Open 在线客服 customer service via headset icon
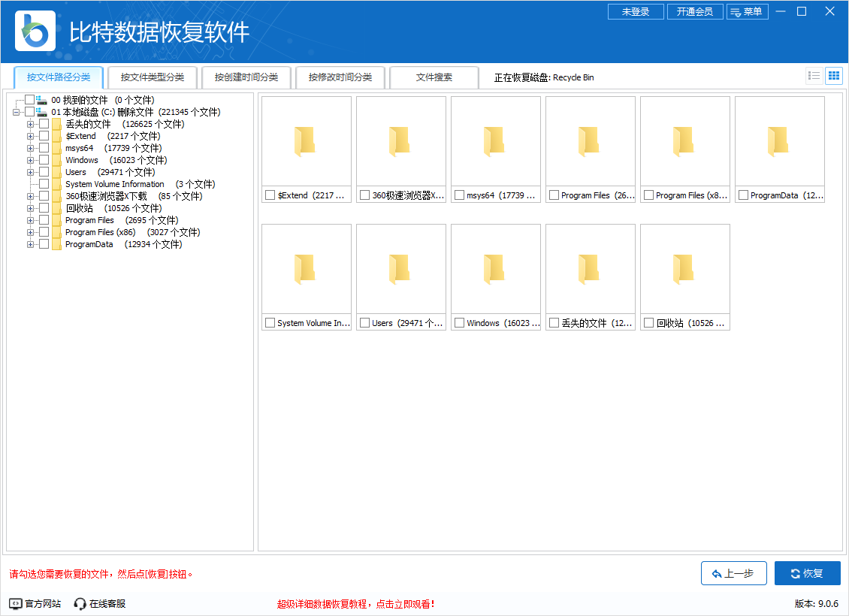This screenshot has width=849, height=616. click(79, 602)
